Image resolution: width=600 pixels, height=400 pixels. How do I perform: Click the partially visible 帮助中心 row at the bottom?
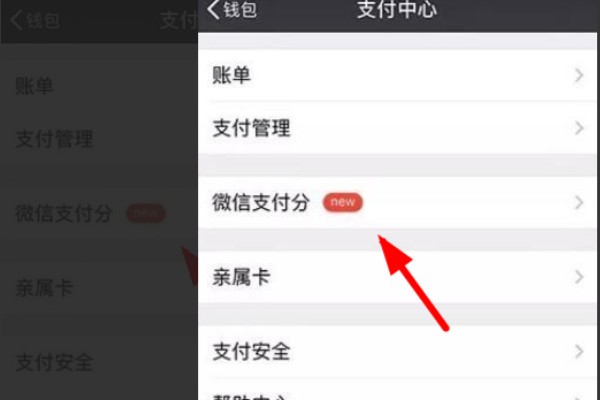pyautogui.click(x=397, y=390)
